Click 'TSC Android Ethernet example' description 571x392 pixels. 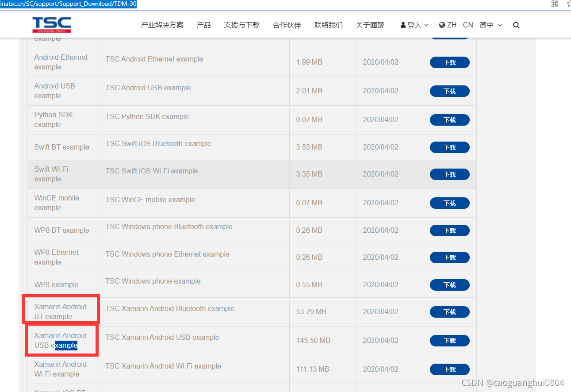pyautogui.click(x=154, y=59)
